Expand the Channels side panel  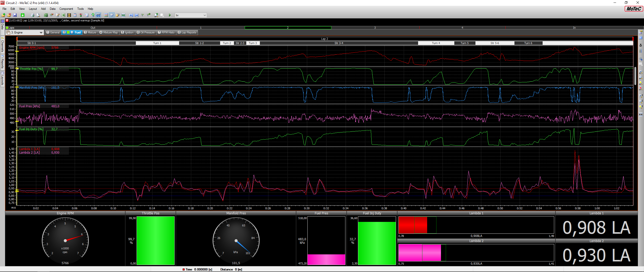[x=3, y=45]
